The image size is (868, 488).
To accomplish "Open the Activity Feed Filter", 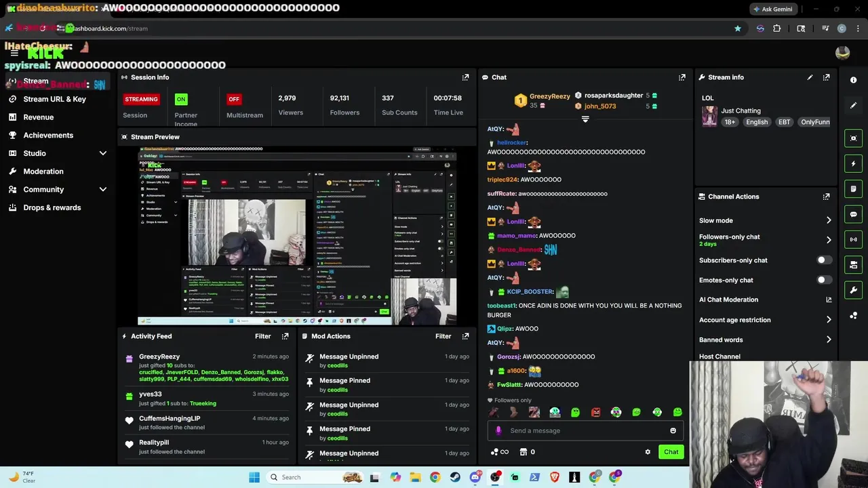I will coord(262,336).
